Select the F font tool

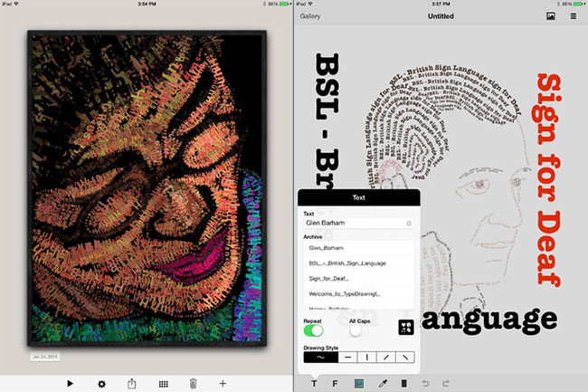335,383
